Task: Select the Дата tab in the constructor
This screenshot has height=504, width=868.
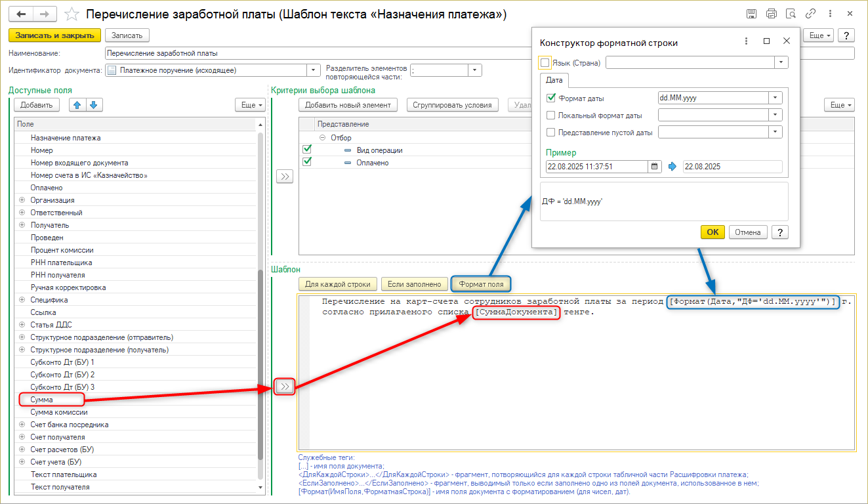Action: (x=554, y=79)
